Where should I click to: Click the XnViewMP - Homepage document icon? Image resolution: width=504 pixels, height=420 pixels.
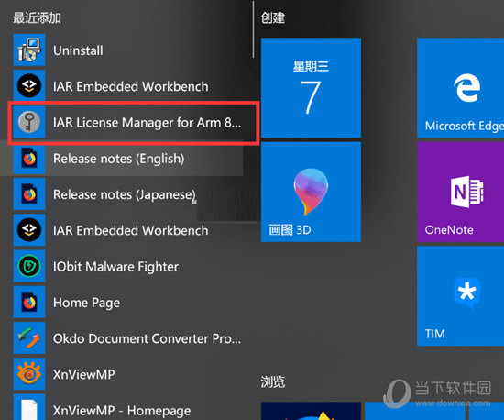click(29, 408)
